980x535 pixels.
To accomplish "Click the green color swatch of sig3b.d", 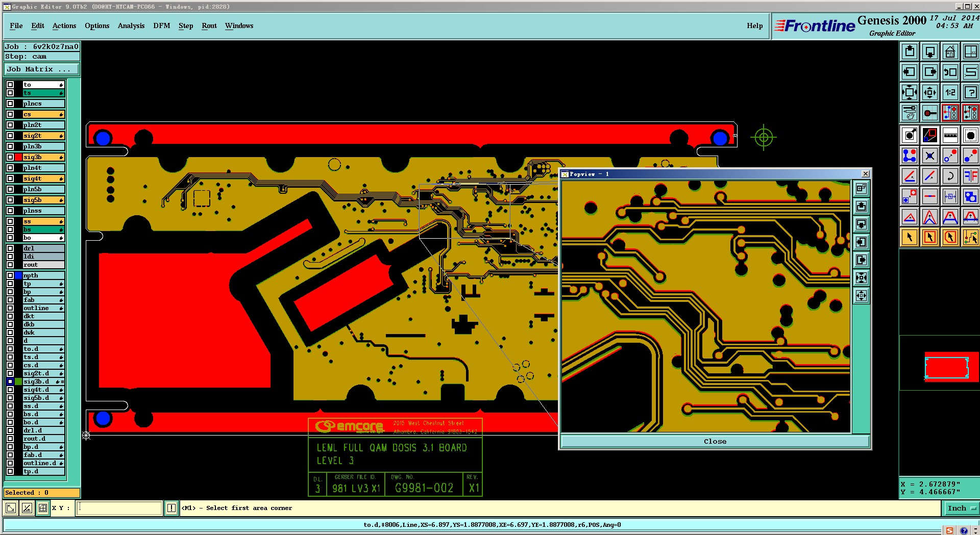I will pos(18,381).
